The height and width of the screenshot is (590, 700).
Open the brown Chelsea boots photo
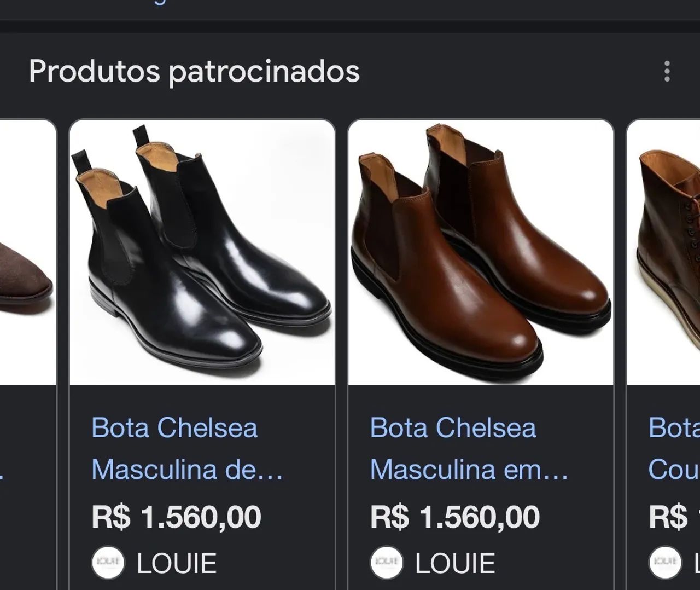pyautogui.click(x=481, y=252)
